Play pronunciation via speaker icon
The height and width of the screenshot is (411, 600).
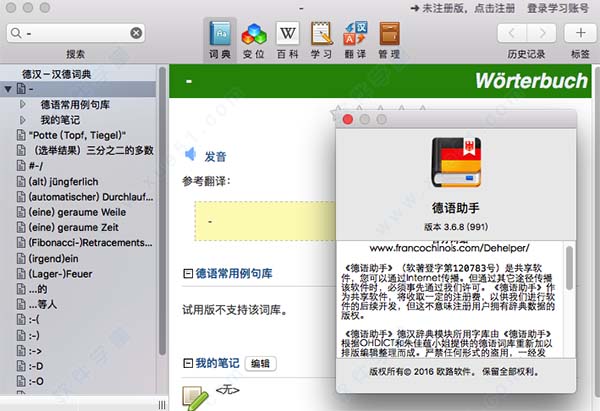pos(191,155)
